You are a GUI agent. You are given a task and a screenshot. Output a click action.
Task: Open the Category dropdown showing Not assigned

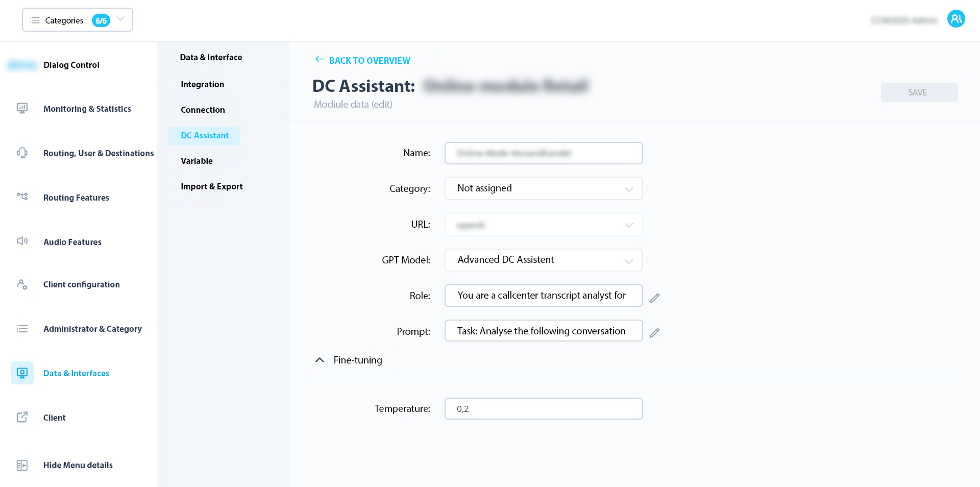click(x=543, y=188)
